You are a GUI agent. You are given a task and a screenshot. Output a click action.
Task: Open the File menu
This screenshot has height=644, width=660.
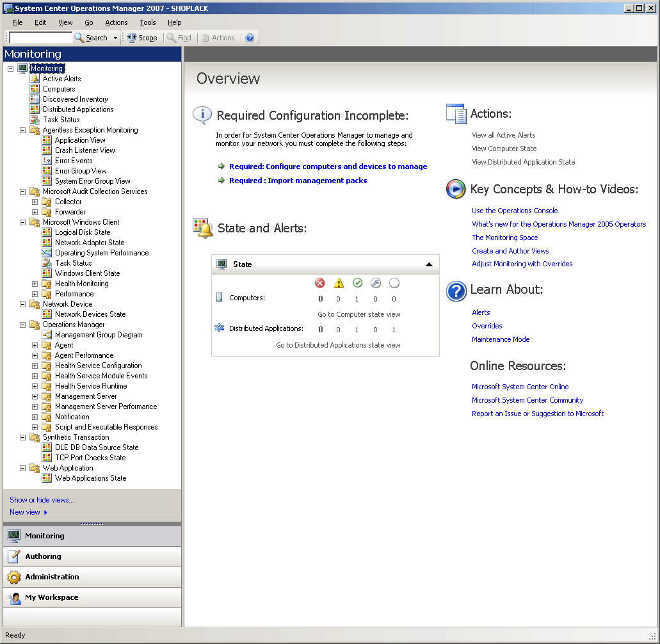click(x=17, y=22)
